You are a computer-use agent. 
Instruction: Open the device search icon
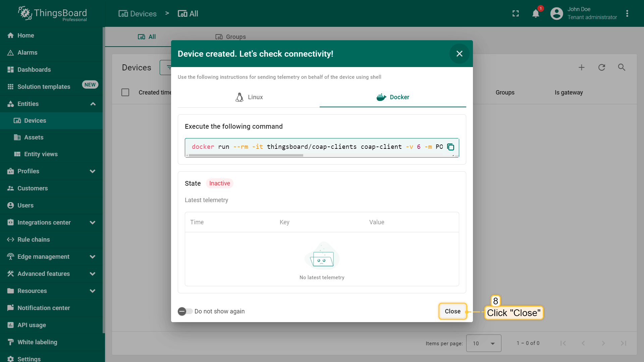point(622,67)
